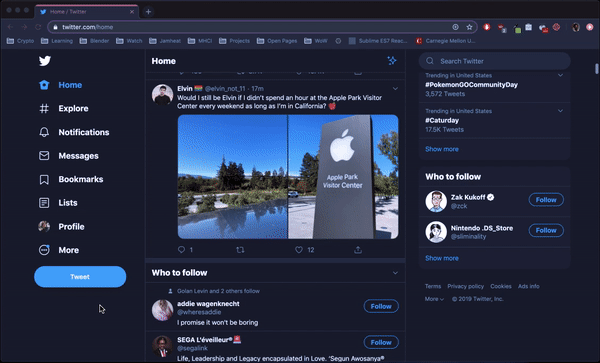Click the page scrollbar thumb
Image resolution: width=600 pixels, height=363 pixels.
tap(597, 69)
